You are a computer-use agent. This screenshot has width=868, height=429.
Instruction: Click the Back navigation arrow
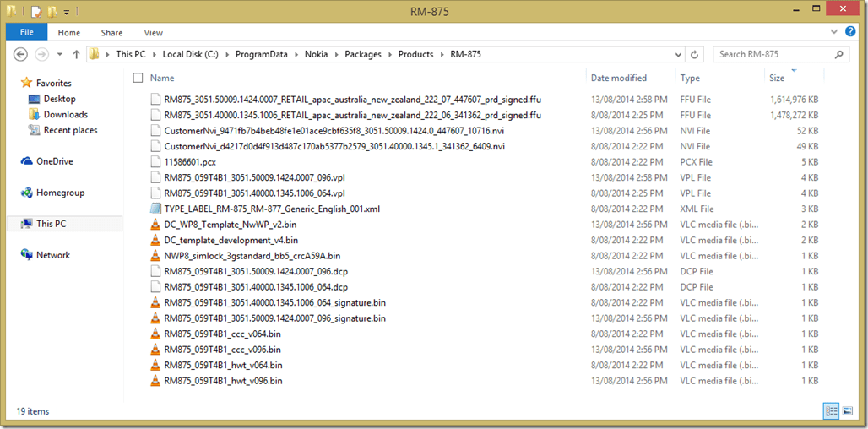[21, 54]
